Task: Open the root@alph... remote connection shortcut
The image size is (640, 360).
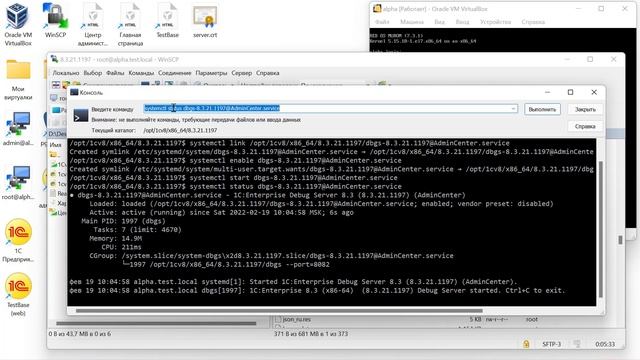Action: [x=18, y=182]
